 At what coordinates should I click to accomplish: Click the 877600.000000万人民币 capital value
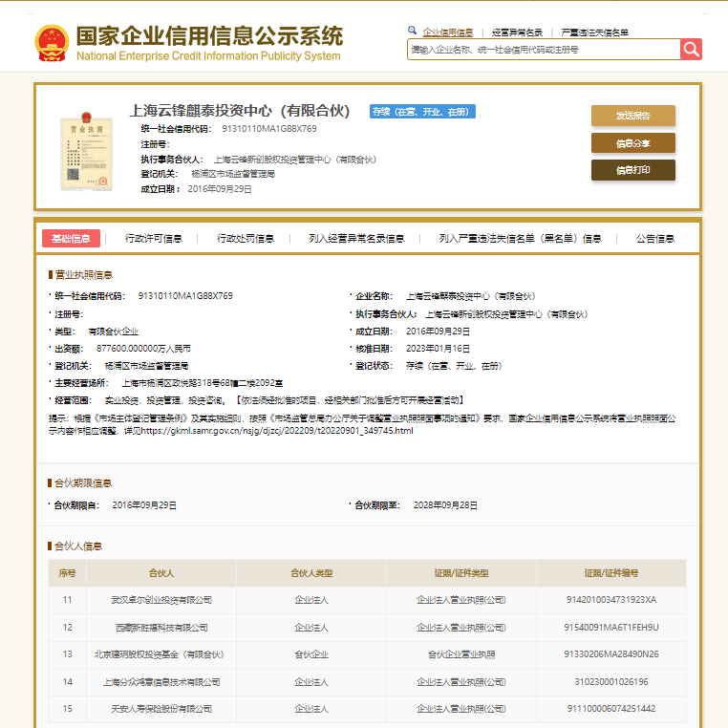143,348
